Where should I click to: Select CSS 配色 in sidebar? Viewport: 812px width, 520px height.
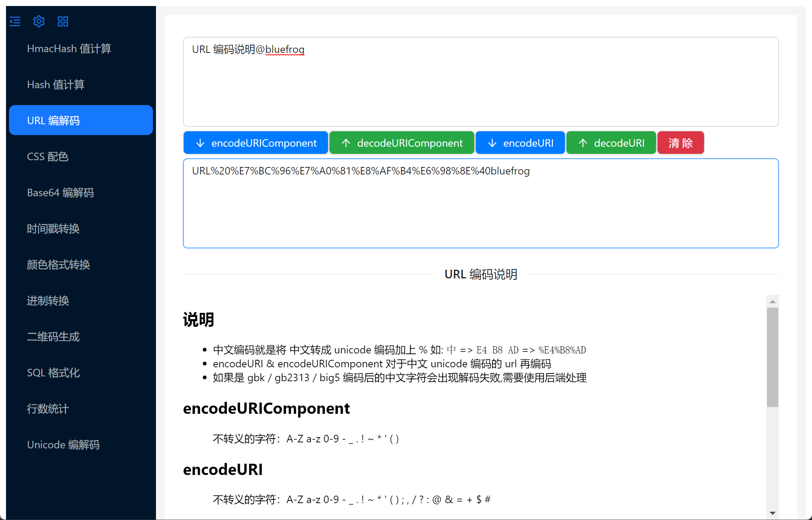[x=48, y=157]
